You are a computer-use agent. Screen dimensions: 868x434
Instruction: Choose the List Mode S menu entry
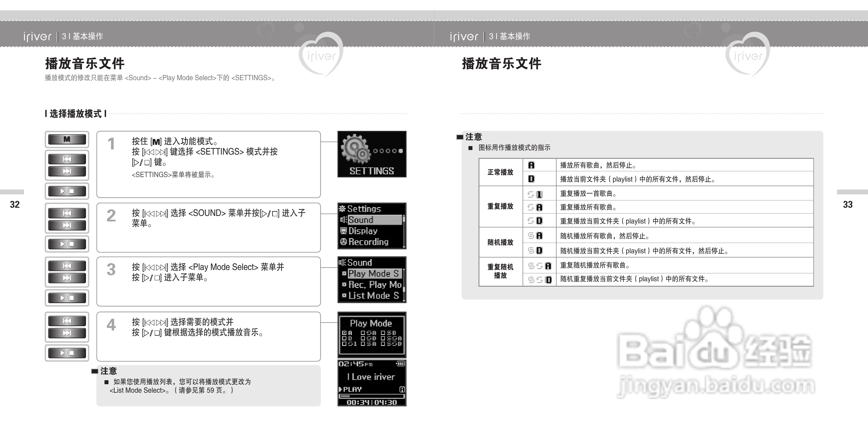pyautogui.click(x=373, y=296)
